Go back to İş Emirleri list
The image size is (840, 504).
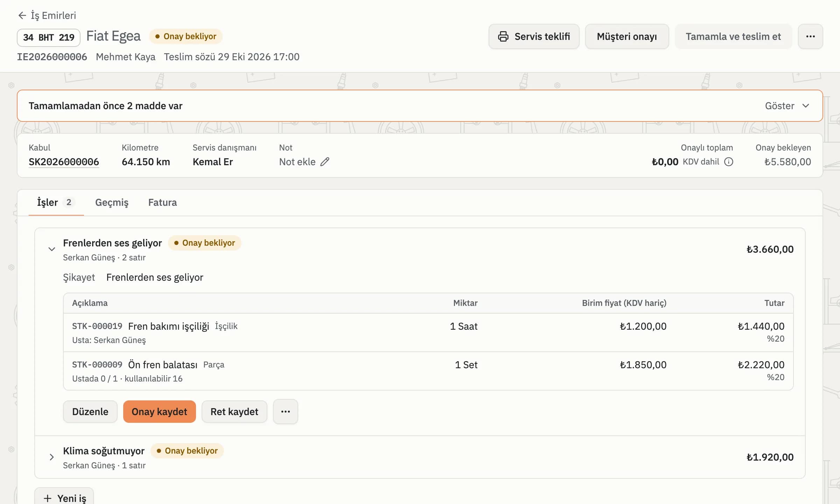point(47,15)
